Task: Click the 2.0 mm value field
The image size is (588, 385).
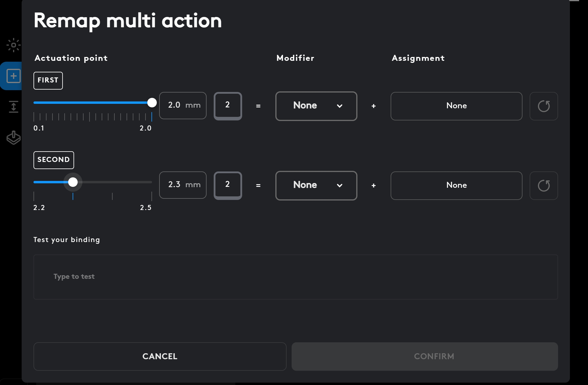Action: point(183,105)
